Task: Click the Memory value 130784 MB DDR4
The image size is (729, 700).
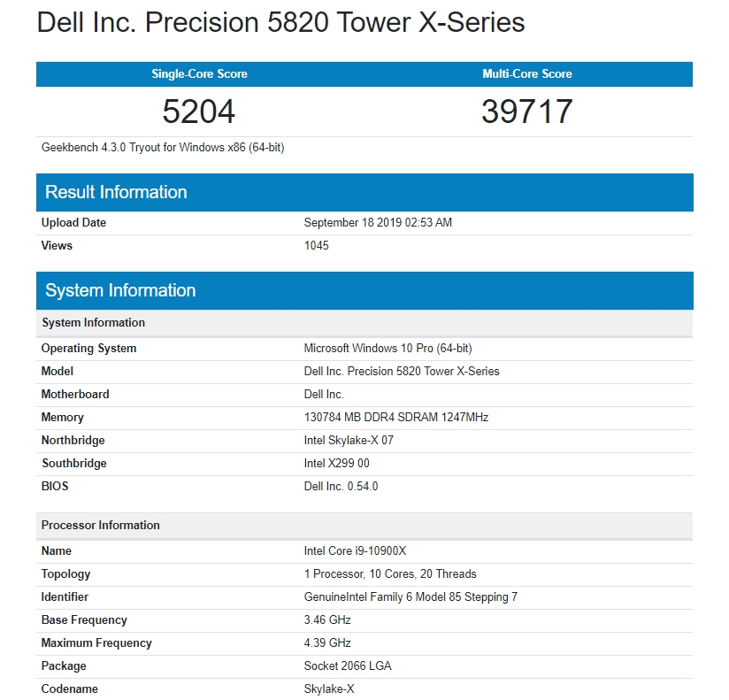Action: (395, 418)
